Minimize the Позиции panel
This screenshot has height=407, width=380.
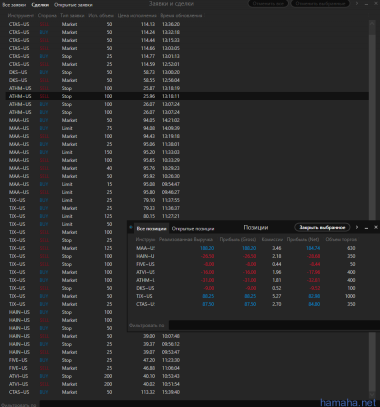tap(366, 228)
